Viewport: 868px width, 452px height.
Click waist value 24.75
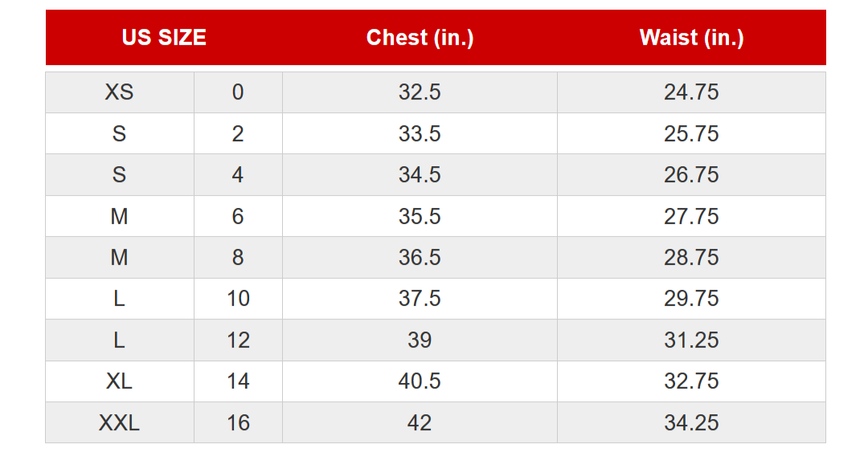click(x=691, y=92)
